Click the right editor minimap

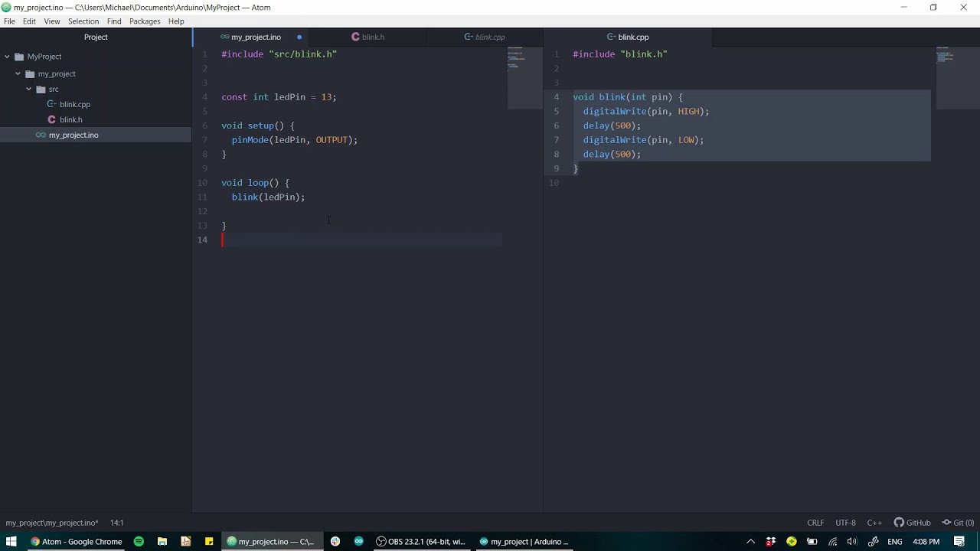point(958,77)
